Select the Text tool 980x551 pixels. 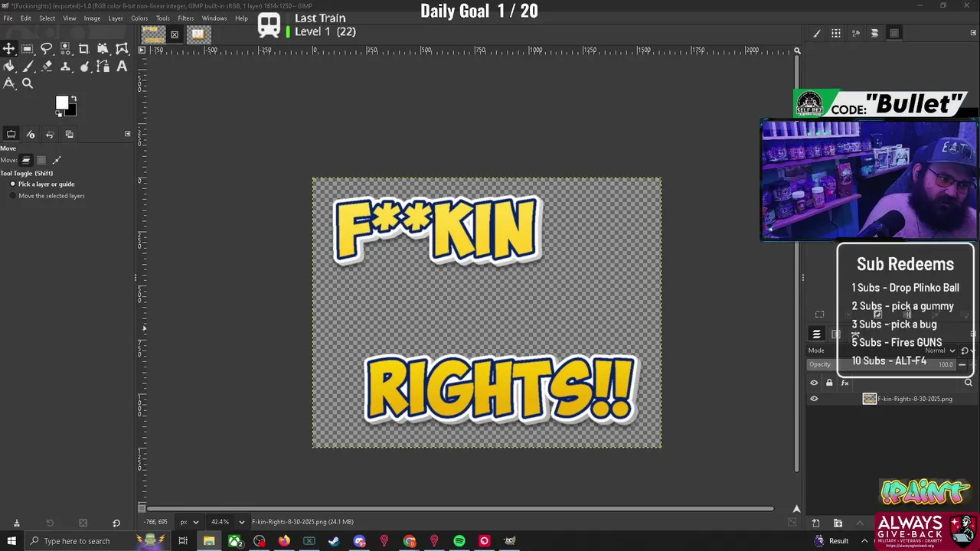(x=122, y=67)
